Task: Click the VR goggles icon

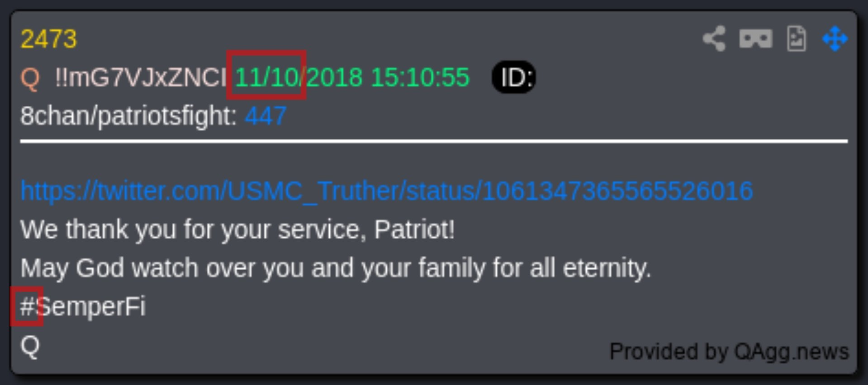Action: tap(756, 39)
